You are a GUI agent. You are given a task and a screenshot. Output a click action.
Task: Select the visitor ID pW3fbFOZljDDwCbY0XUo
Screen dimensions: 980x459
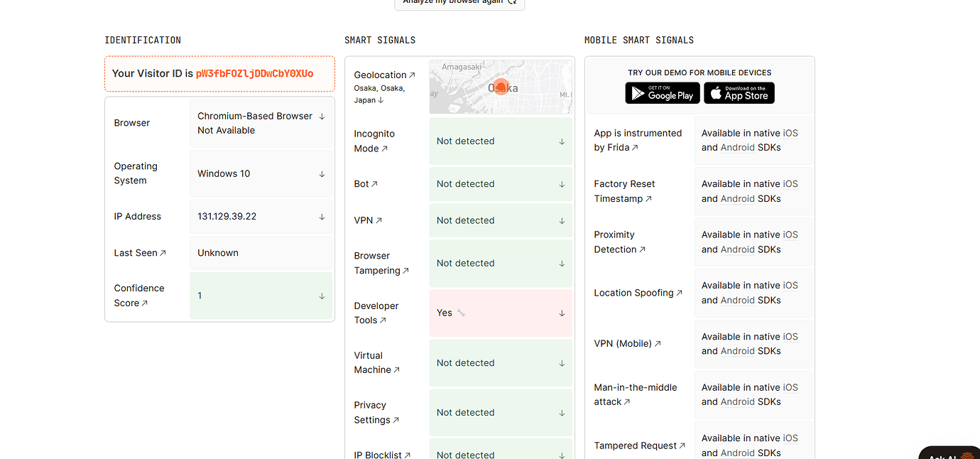click(x=255, y=73)
